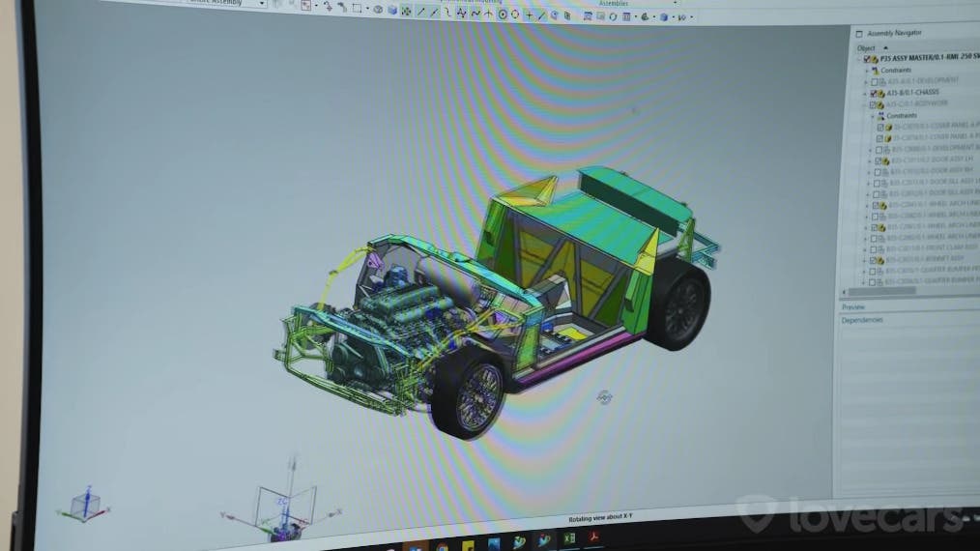Viewport: 980px width, 551px height.
Task: Click the solid cube icon in the toolbar
Action: click(392, 10)
